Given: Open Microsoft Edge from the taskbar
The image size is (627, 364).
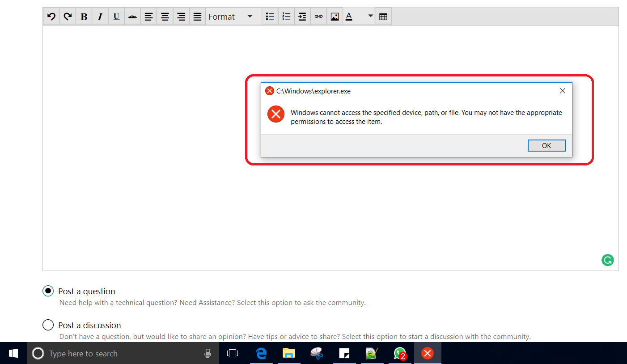Looking at the screenshot, I should coord(261,353).
